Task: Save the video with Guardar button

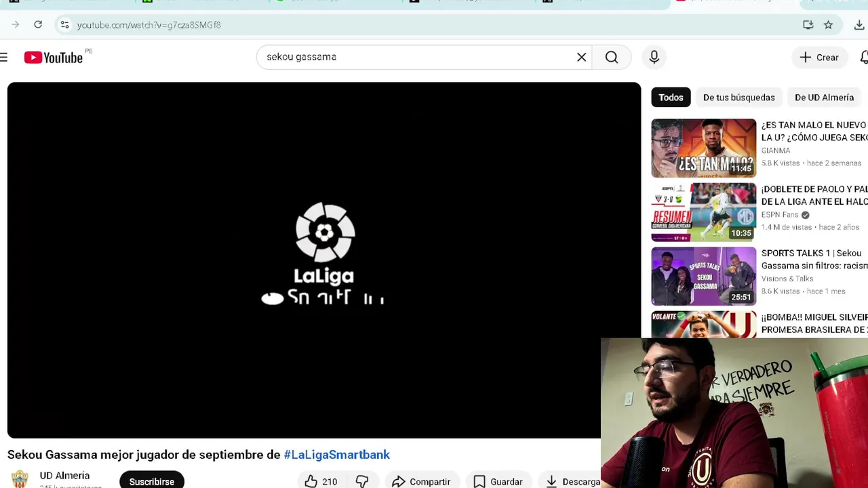Action: pos(498,481)
